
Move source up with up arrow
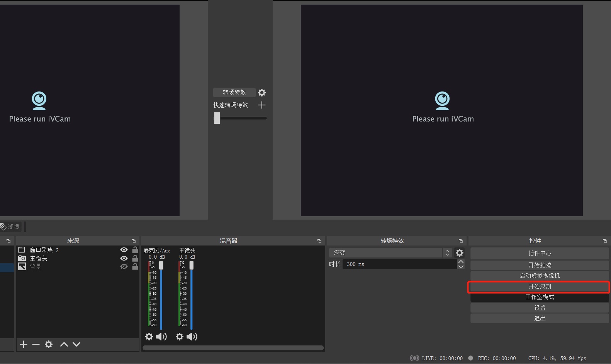[64, 344]
